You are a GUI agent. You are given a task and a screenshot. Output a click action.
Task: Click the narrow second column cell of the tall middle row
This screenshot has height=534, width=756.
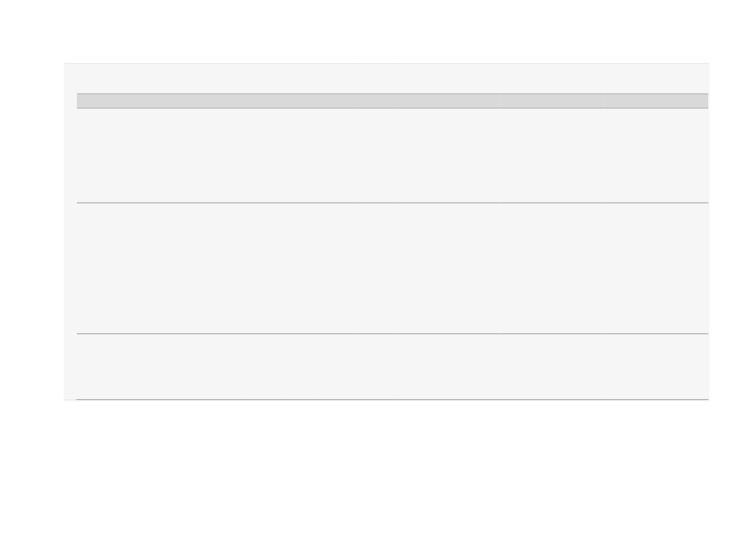377,269
